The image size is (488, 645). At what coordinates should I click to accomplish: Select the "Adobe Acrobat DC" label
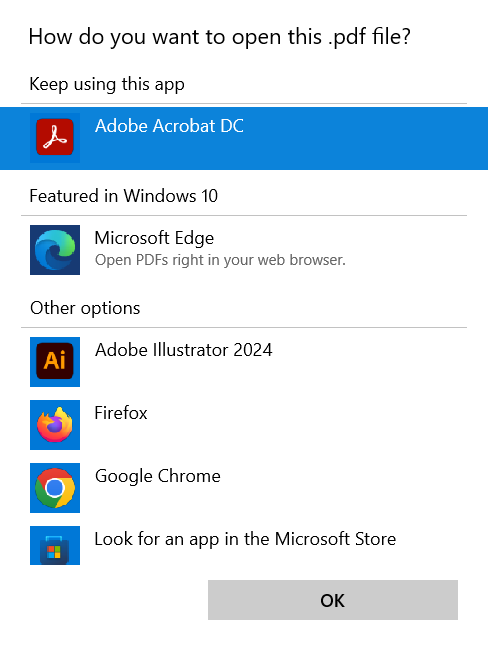[169, 126]
